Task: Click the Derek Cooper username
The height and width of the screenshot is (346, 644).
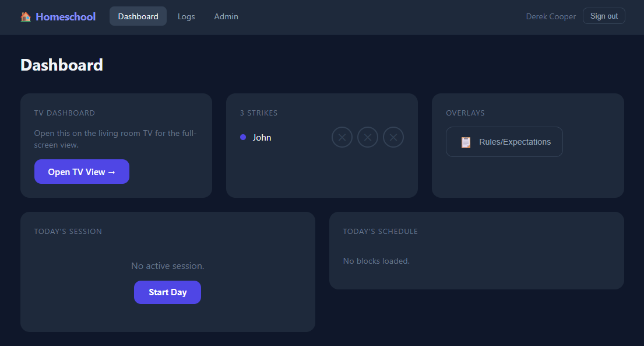Action: [x=551, y=16]
